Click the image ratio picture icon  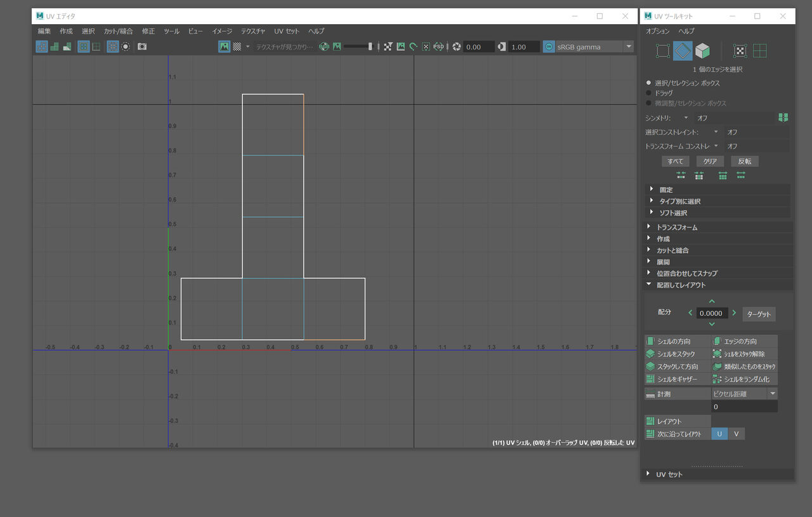tap(400, 46)
